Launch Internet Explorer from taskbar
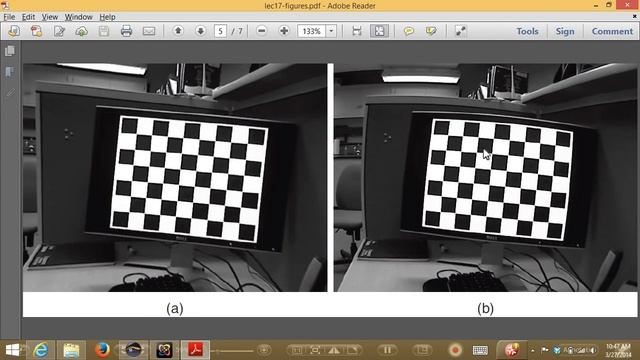This screenshot has width=640, height=360. (x=40, y=350)
